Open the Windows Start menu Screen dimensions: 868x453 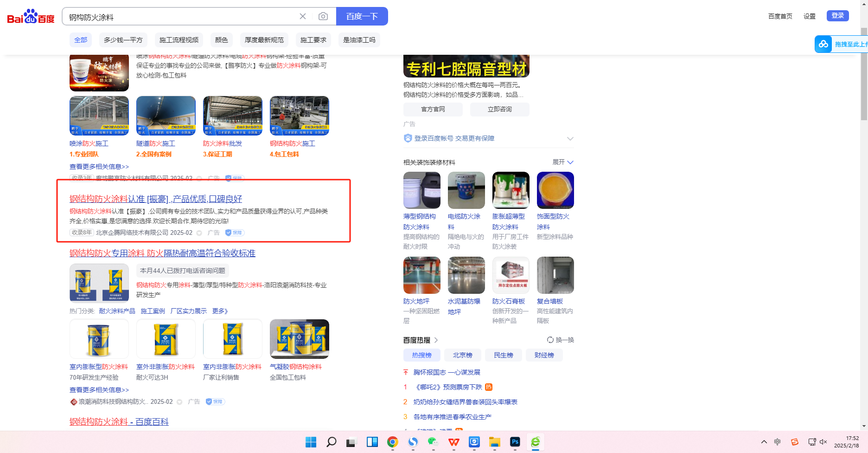click(x=311, y=442)
